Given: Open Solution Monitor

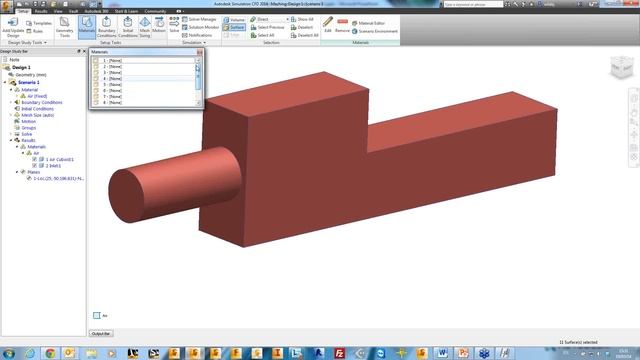Looking at the screenshot, I should pyautogui.click(x=200, y=27).
